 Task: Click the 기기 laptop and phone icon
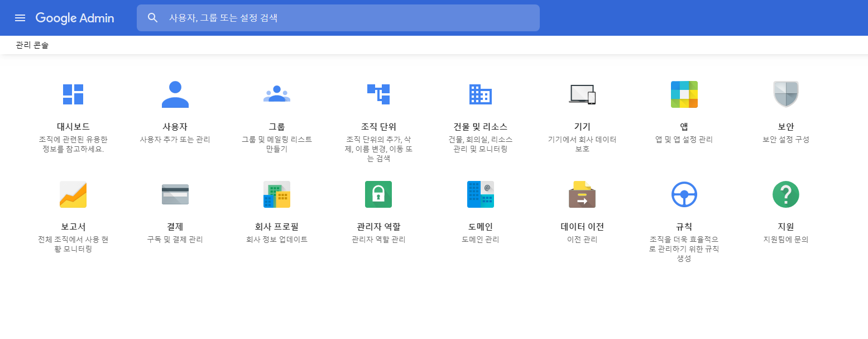click(x=582, y=94)
